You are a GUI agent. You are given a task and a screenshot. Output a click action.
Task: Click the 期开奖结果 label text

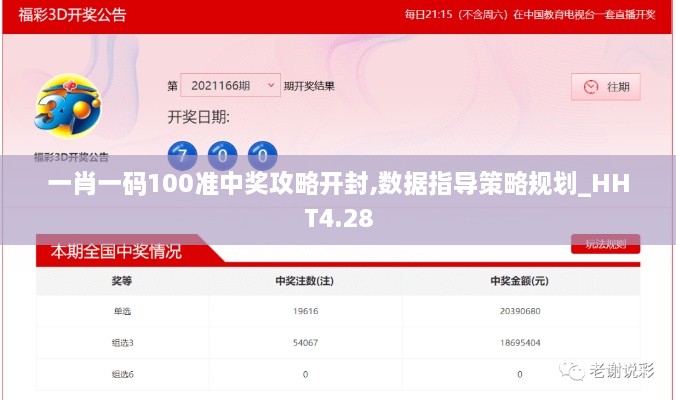tap(309, 86)
